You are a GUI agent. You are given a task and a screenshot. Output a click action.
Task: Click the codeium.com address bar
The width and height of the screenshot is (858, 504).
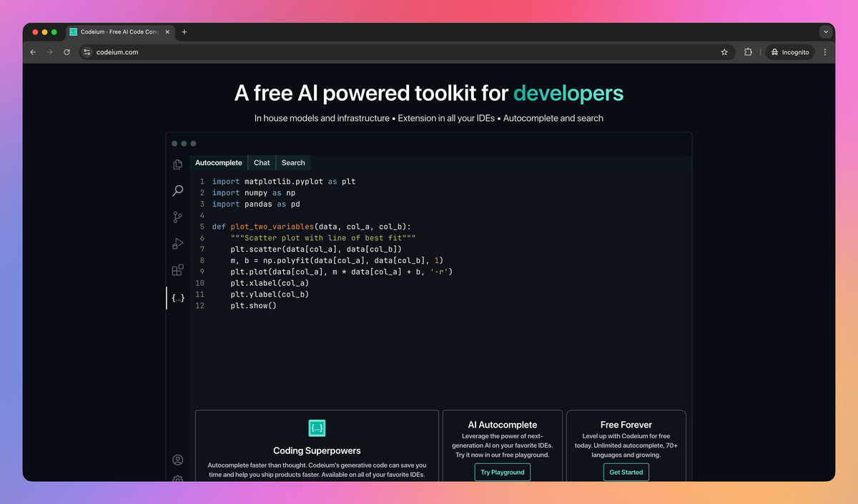(406, 52)
